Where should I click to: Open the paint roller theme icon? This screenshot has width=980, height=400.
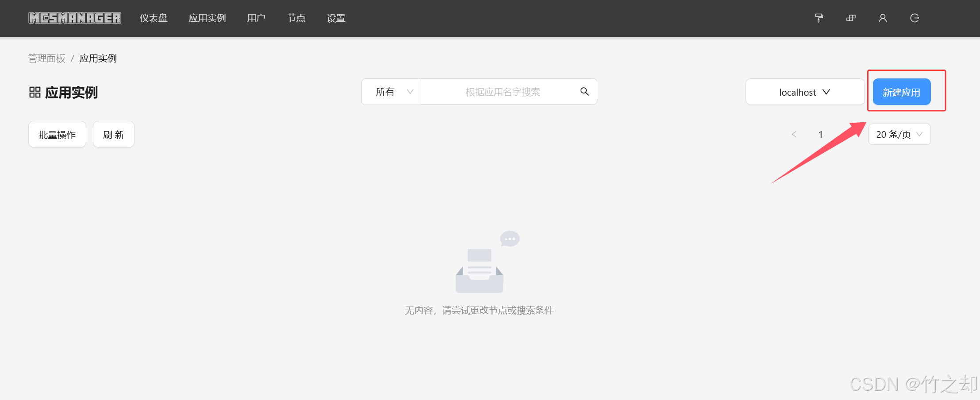click(819, 18)
